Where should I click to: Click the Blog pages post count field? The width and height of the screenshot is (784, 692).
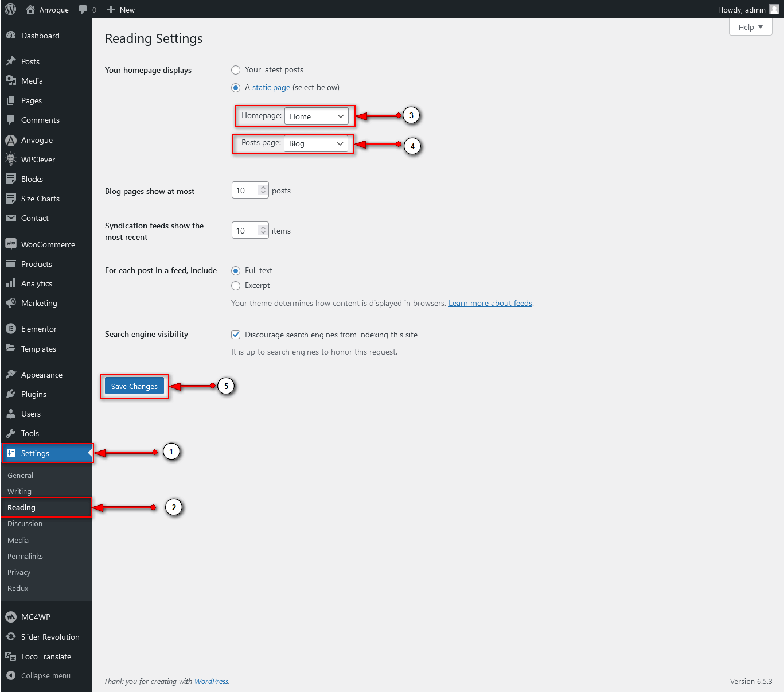coord(245,191)
